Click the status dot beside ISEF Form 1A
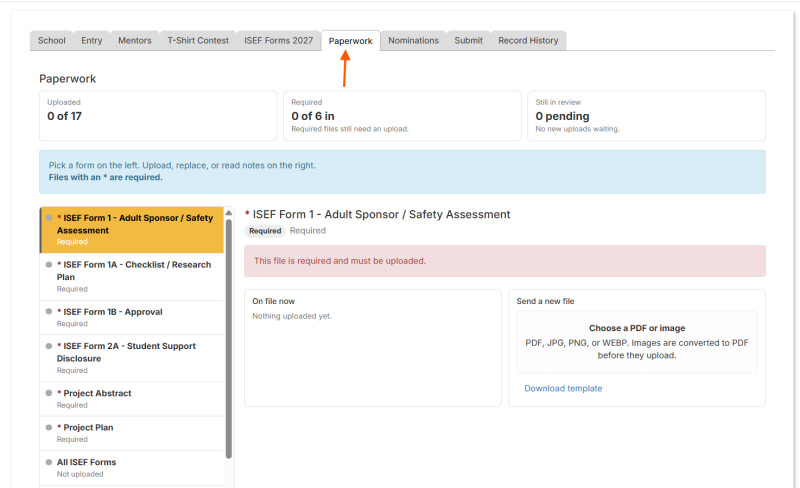Screen dimensions: 800x488 49,264
